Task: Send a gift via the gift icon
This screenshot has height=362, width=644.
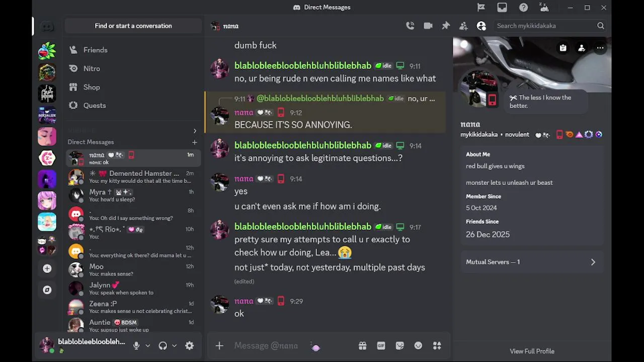Action: pyautogui.click(x=362, y=345)
